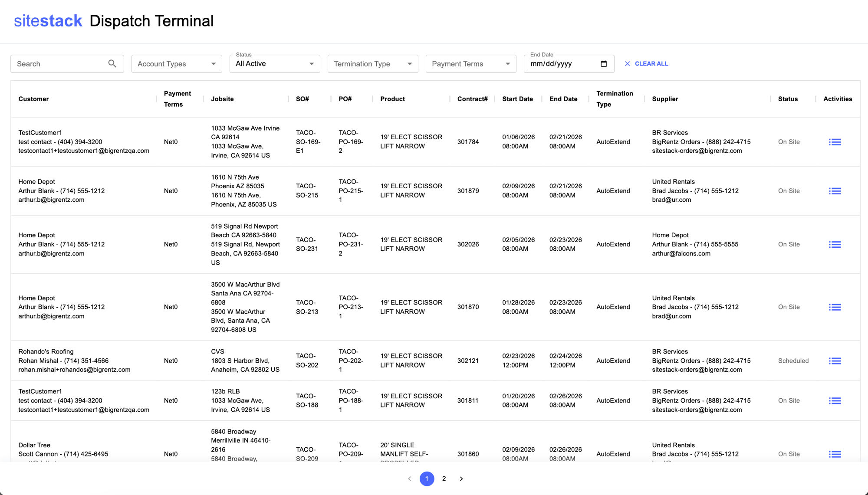
Task: Open Activities for the Dollar Tree order
Action: click(835, 454)
